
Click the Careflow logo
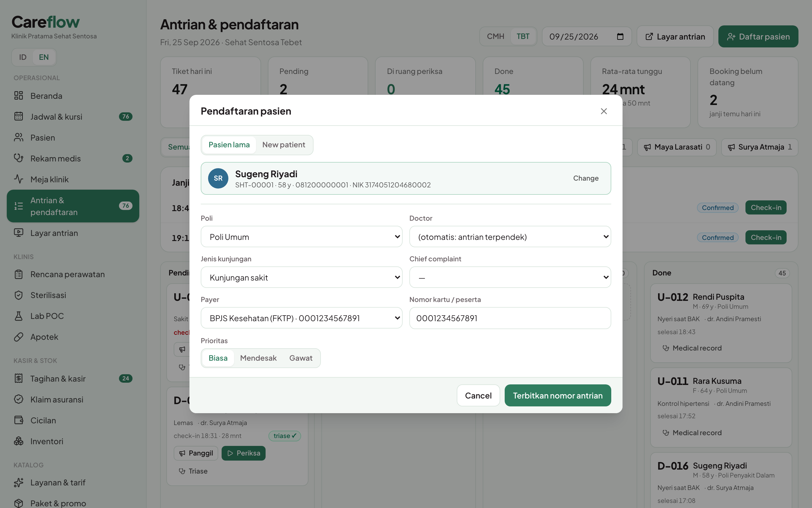pyautogui.click(x=46, y=22)
